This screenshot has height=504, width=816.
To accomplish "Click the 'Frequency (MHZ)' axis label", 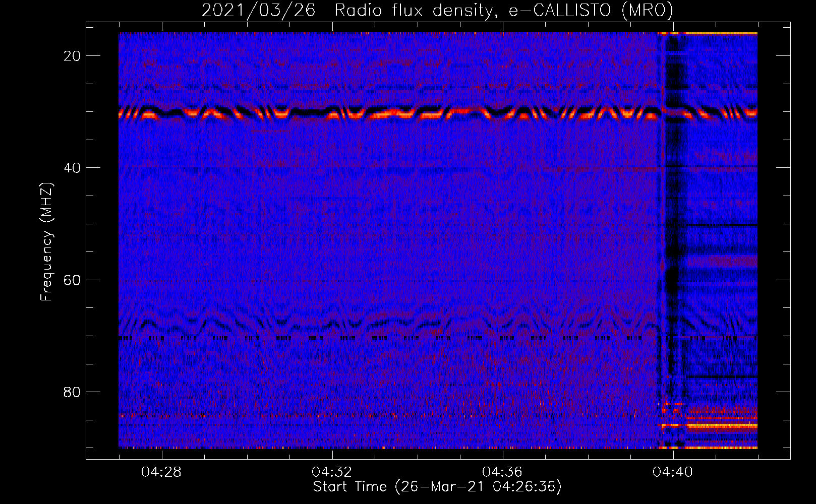I will click(x=46, y=242).
